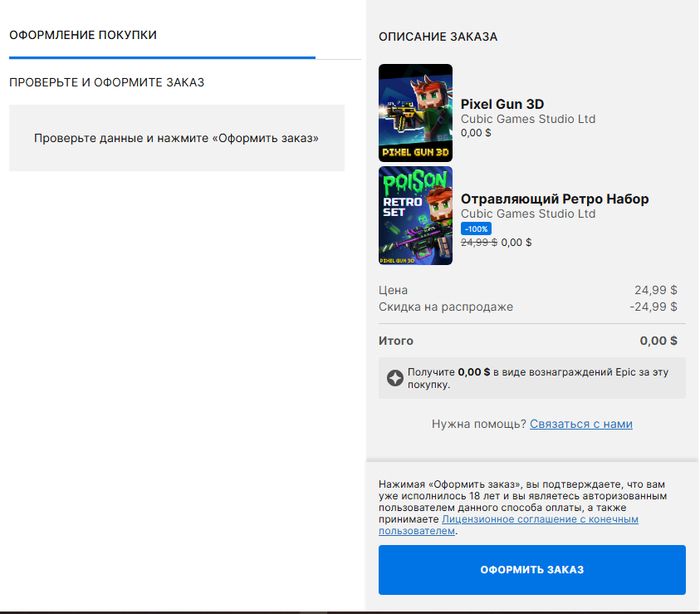Click the «Проверьте и оформите заказ» section heading
Image resolution: width=700 pixels, height=614 pixels.
[x=107, y=82]
